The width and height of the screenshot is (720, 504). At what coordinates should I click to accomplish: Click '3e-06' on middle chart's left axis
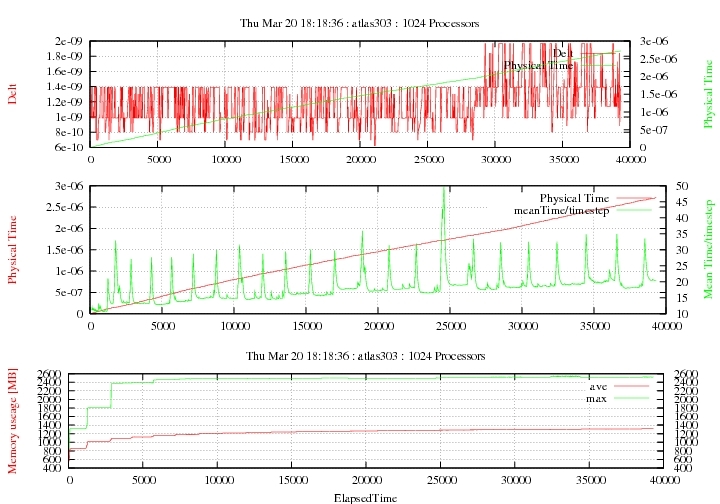68,186
